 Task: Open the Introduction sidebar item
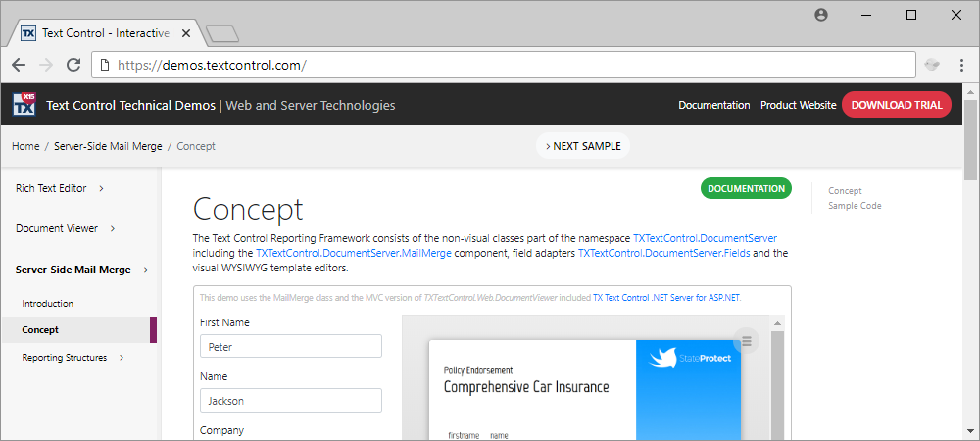coord(47,304)
